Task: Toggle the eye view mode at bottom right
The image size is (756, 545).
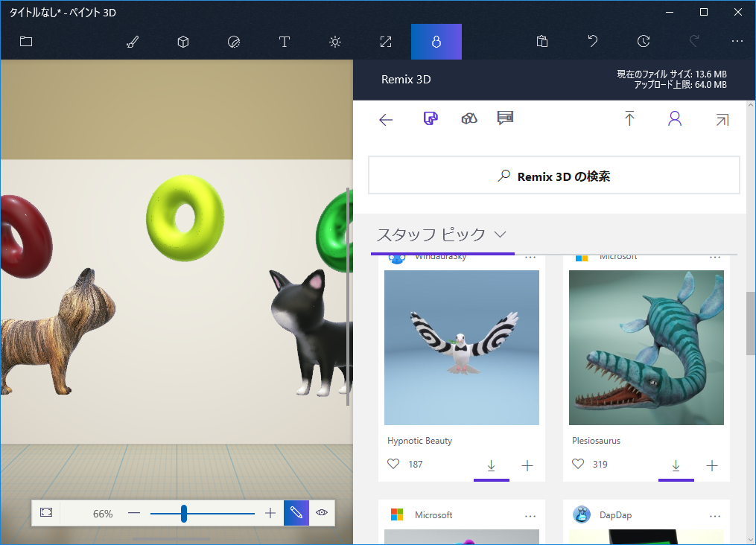Action: pos(322,512)
